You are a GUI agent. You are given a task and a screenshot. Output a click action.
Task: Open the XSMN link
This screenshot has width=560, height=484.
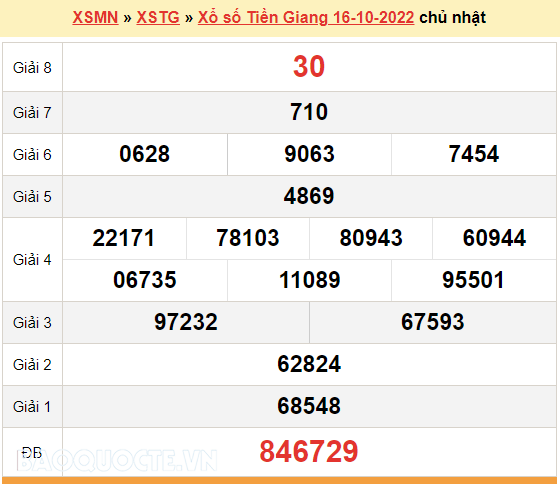pyautogui.click(x=95, y=18)
